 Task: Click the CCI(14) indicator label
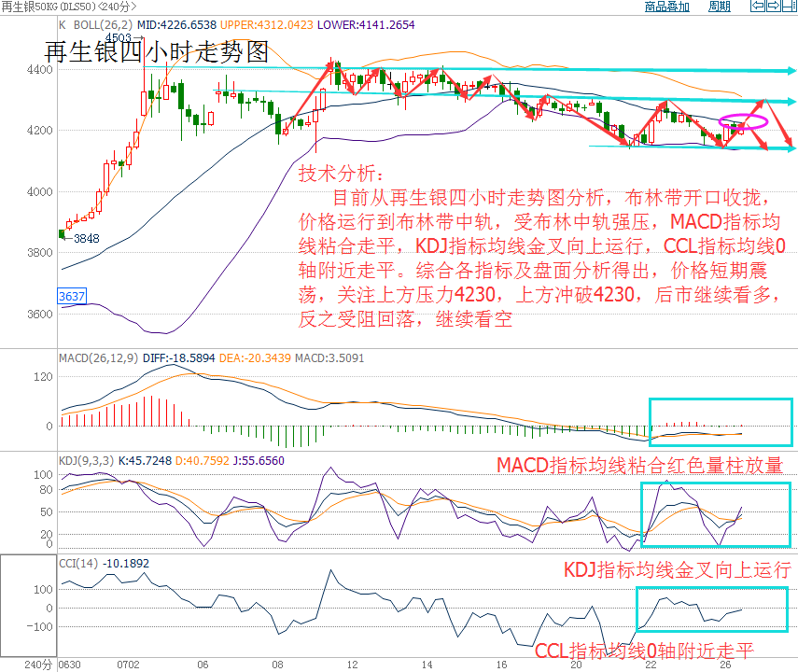tap(79, 564)
